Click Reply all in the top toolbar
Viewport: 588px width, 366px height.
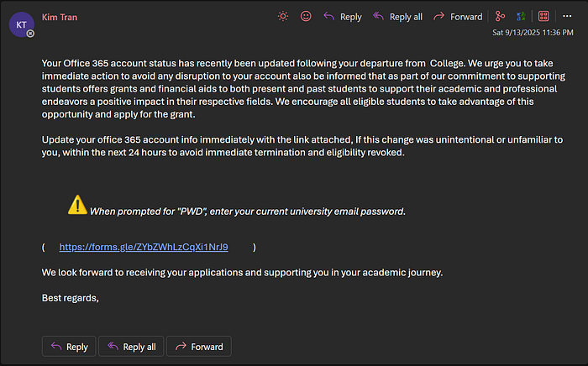coord(397,16)
